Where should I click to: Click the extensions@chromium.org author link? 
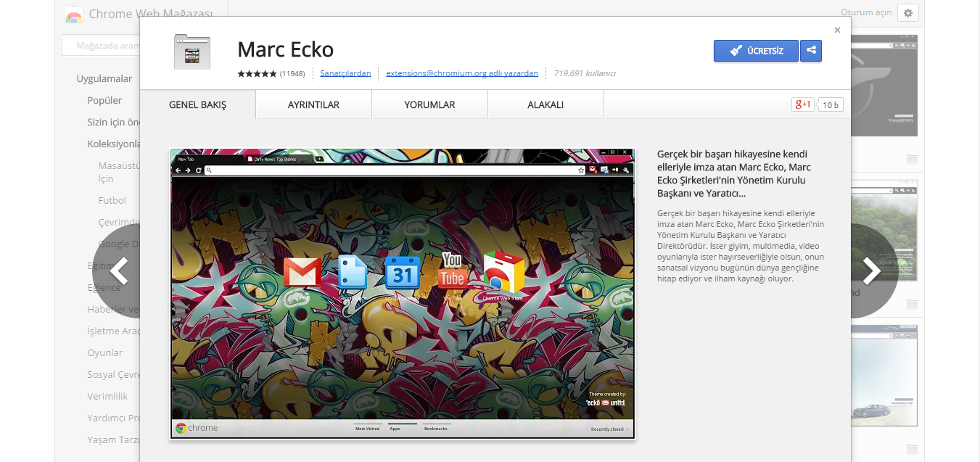pos(462,73)
